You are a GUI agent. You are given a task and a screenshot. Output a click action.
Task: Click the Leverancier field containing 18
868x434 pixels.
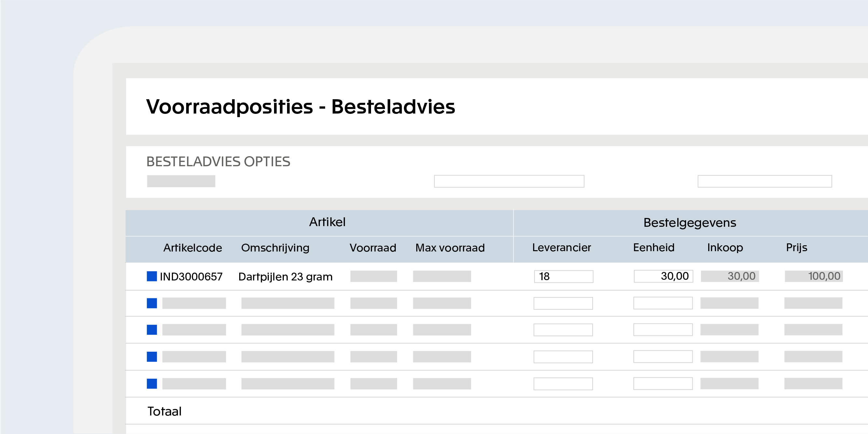563,276
